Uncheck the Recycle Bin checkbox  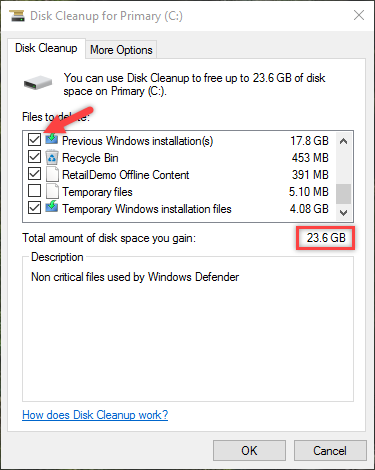coord(34,157)
